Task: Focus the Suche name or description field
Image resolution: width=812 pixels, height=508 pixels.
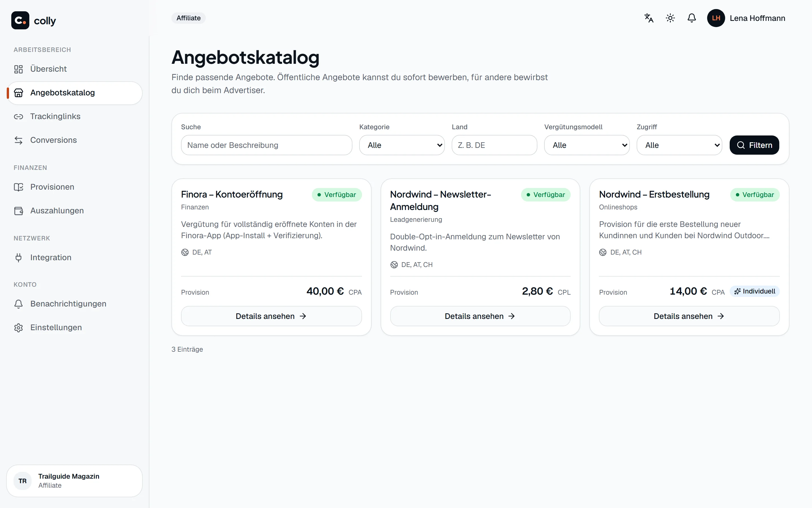Action: click(266, 145)
